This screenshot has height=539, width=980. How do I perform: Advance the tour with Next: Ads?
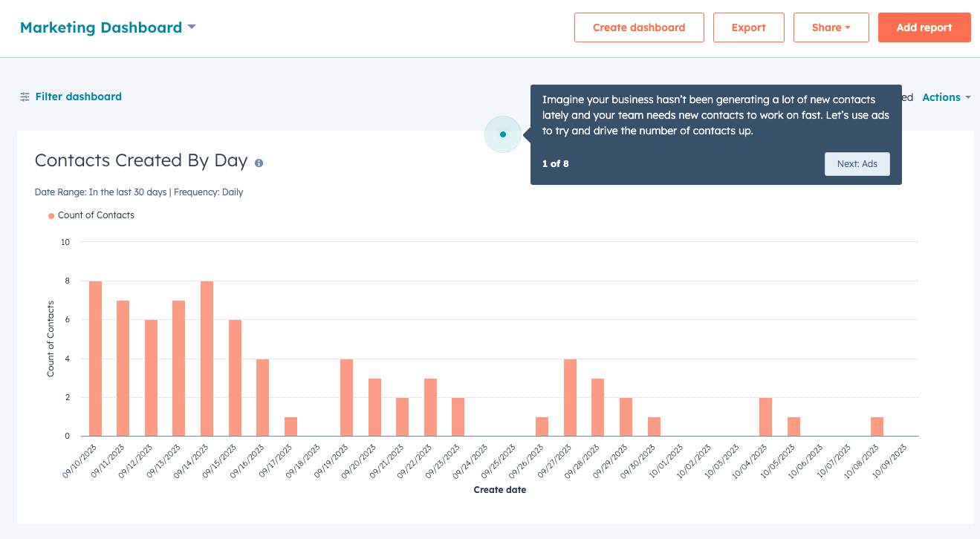[x=857, y=164]
